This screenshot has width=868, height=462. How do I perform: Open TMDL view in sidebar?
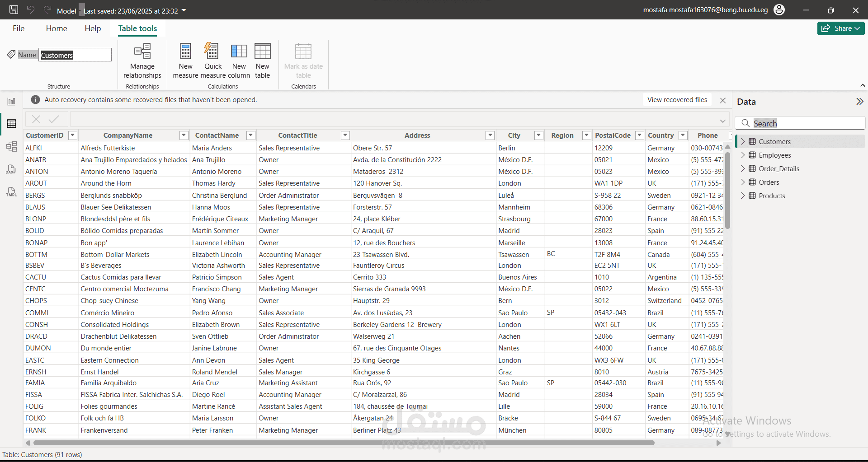point(11,192)
